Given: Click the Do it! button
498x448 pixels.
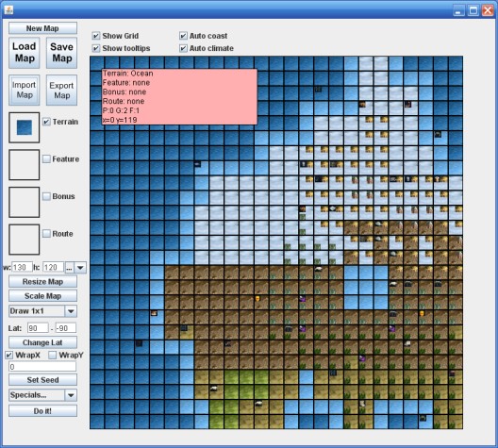Looking at the screenshot, I should (x=42, y=411).
